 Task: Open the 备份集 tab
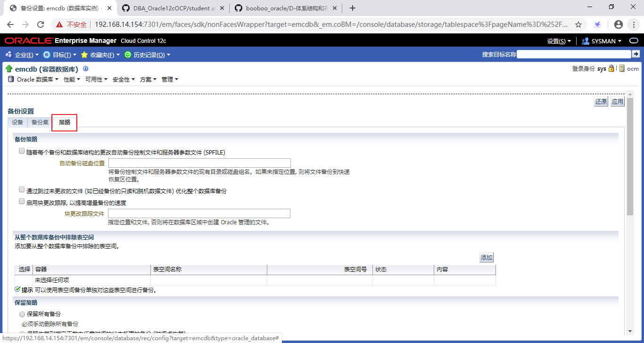(x=40, y=122)
